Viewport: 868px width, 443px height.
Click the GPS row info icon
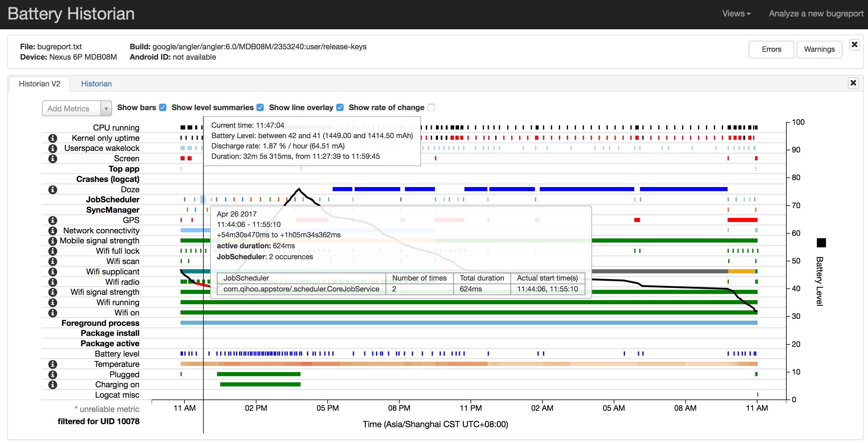[53, 220]
